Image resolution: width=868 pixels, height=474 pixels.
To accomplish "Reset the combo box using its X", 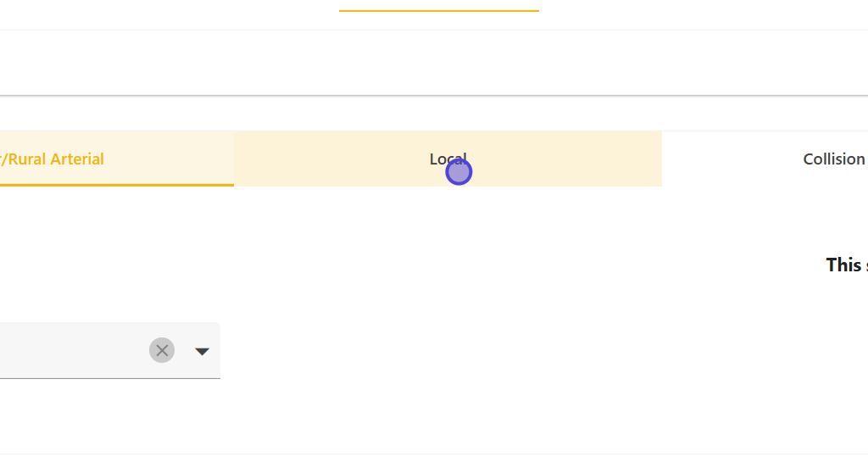I will pos(162,350).
